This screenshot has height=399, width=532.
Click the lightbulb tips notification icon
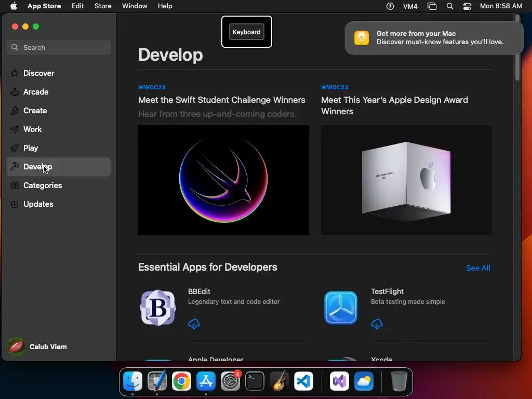point(362,37)
